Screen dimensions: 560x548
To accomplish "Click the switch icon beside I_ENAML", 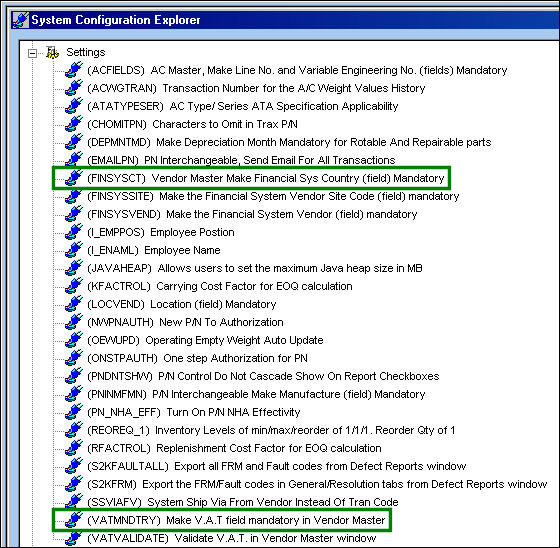I will 74,250.
